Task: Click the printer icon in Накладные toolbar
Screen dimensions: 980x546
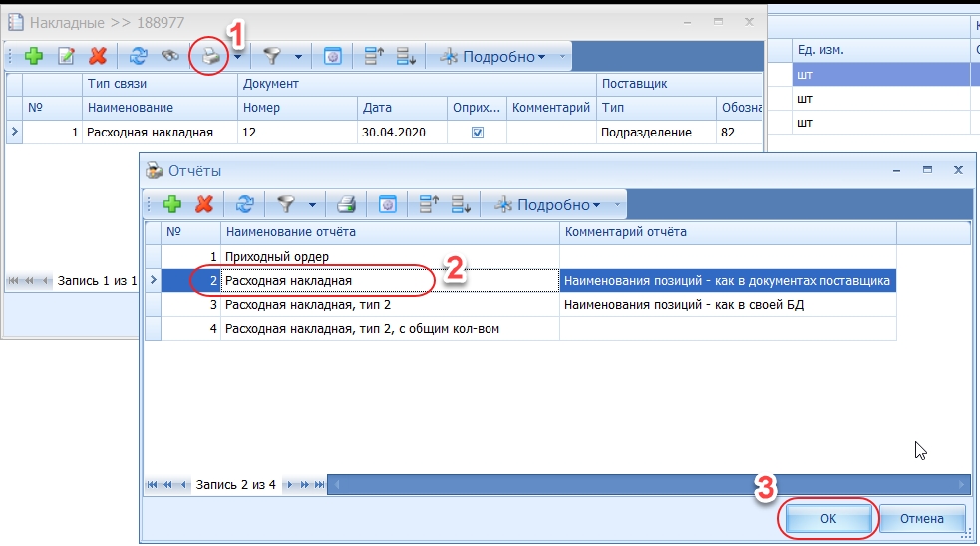Action: click(x=211, y=57)
